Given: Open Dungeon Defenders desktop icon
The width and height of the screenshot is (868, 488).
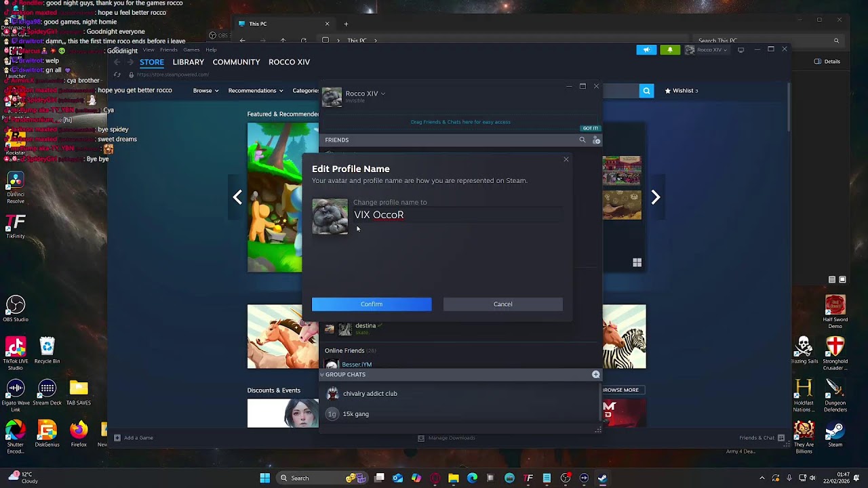Looking at the screenshot, I should point(835,396).
